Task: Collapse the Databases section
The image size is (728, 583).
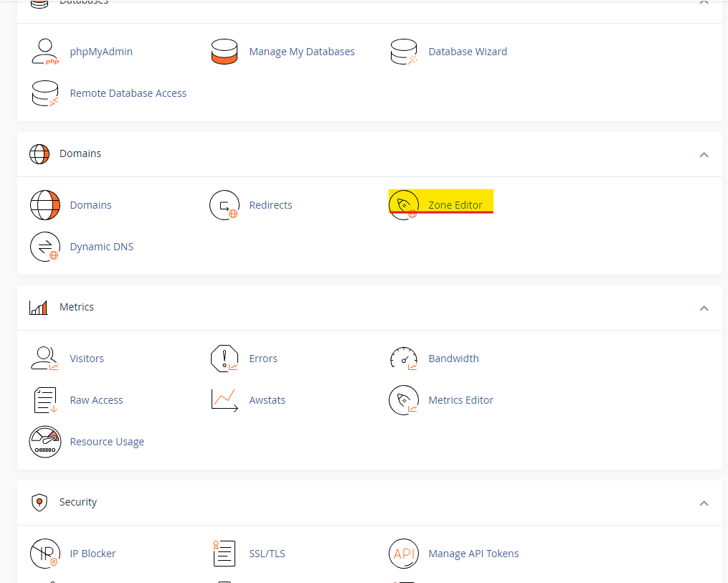Action: (704, 2)
